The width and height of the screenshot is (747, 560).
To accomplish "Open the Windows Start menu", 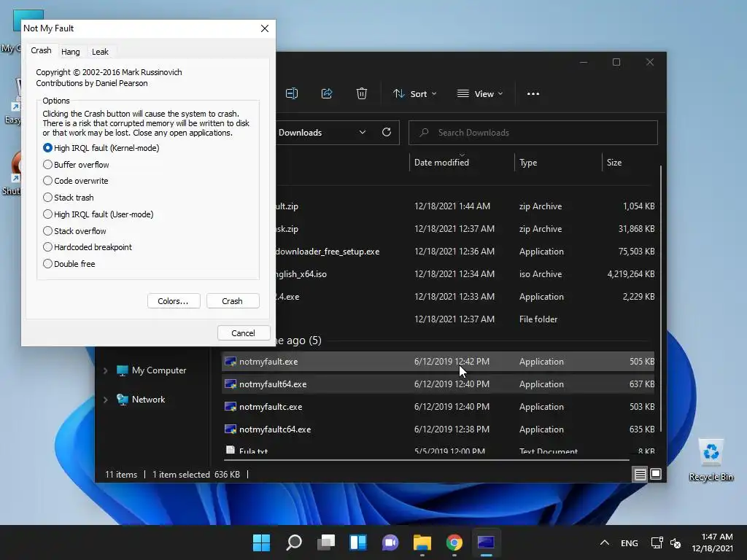I will coord(261,542).
